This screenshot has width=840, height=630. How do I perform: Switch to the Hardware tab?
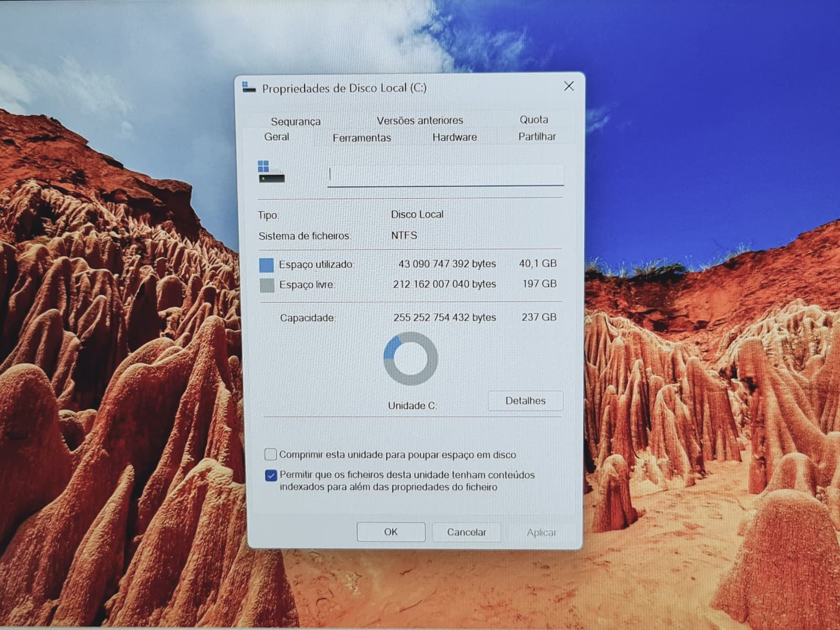tap(455, 137)
